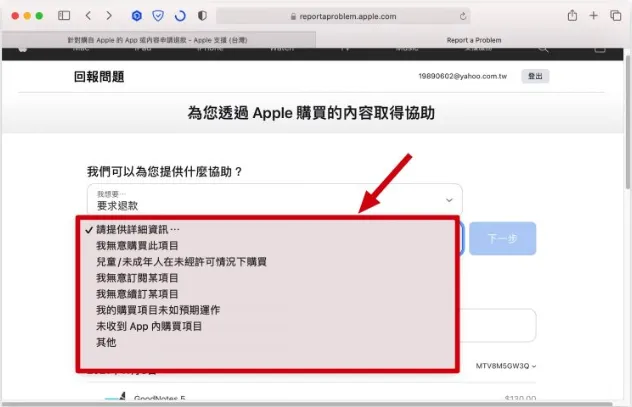
Task: Open the blue shield checkmark extension
Action: (x=158, y=16)
